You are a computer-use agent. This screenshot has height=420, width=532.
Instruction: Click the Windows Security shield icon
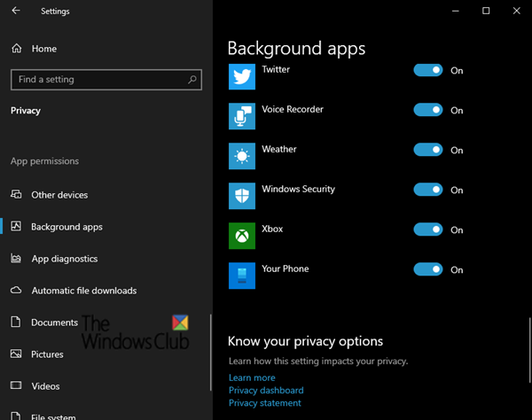(242, 197)
